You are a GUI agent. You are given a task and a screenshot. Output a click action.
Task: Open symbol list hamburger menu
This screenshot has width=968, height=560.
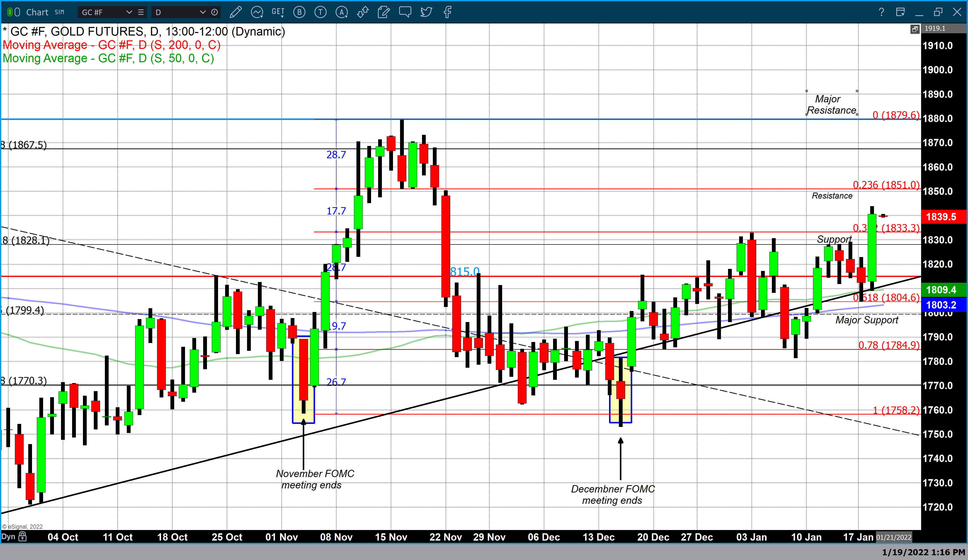coord(141,12)
